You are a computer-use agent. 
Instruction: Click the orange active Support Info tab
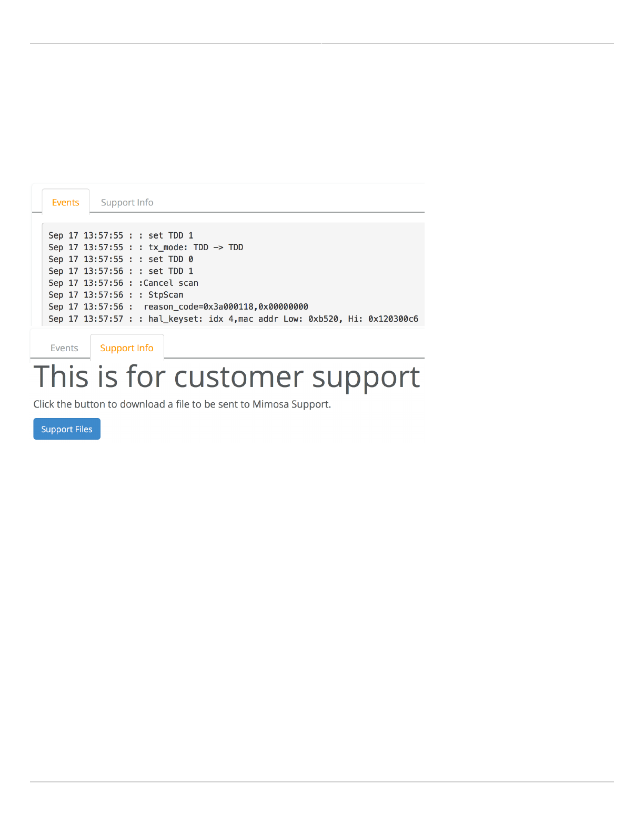pos(127,347)
